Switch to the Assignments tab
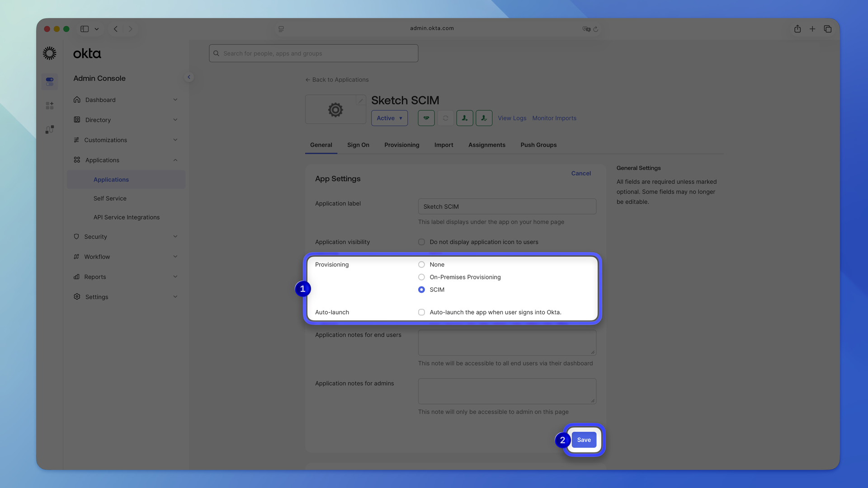The image size is (868, 488). point(487,145)
